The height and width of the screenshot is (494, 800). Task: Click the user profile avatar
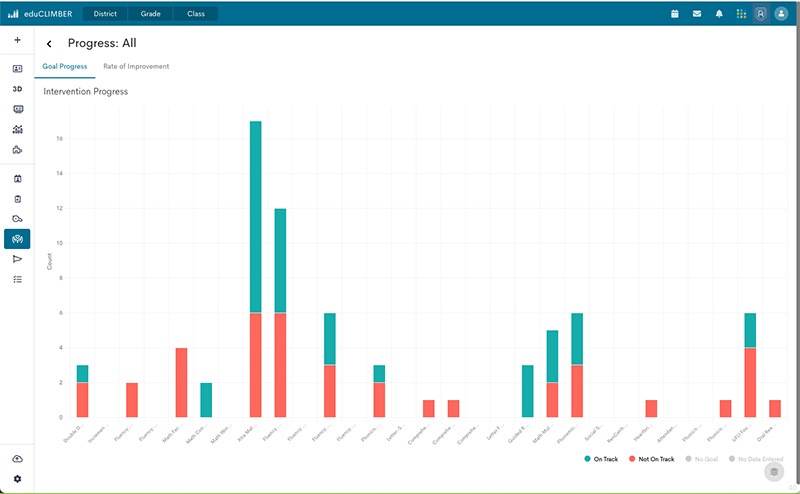[781, 14]
